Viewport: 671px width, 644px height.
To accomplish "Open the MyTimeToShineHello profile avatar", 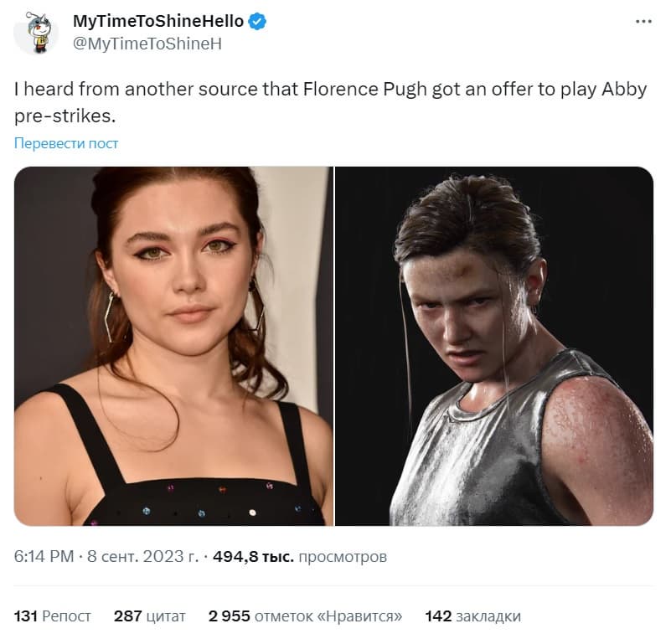I will click(37, 33).
